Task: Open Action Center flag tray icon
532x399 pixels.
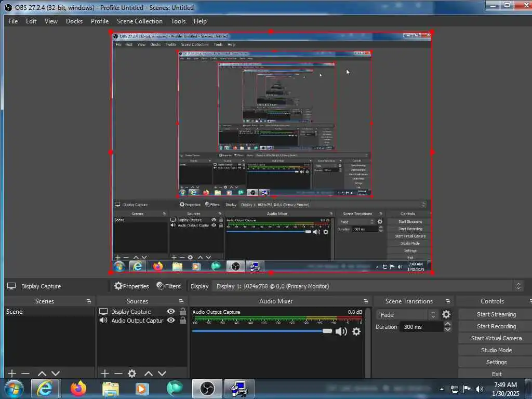Action: point(467,389)
